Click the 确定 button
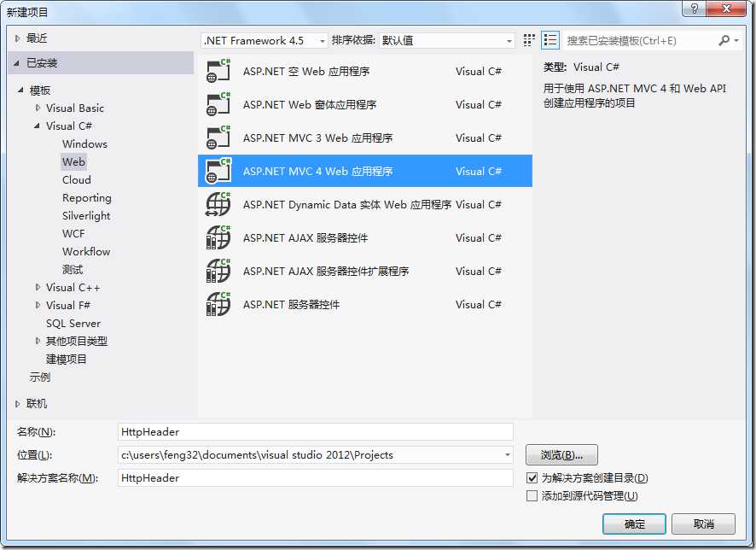Image resolution: width=756 pixels, height=550 pixels. point(634,524)
